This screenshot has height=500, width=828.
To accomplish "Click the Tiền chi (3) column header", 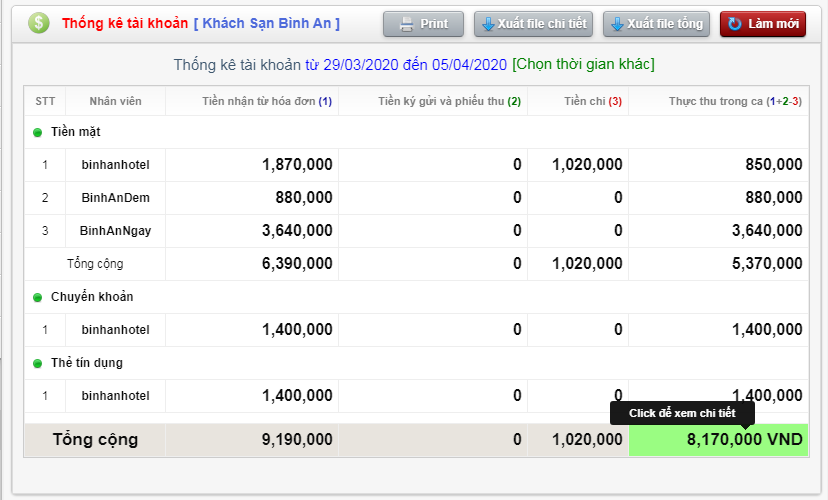I will (592, 101).
